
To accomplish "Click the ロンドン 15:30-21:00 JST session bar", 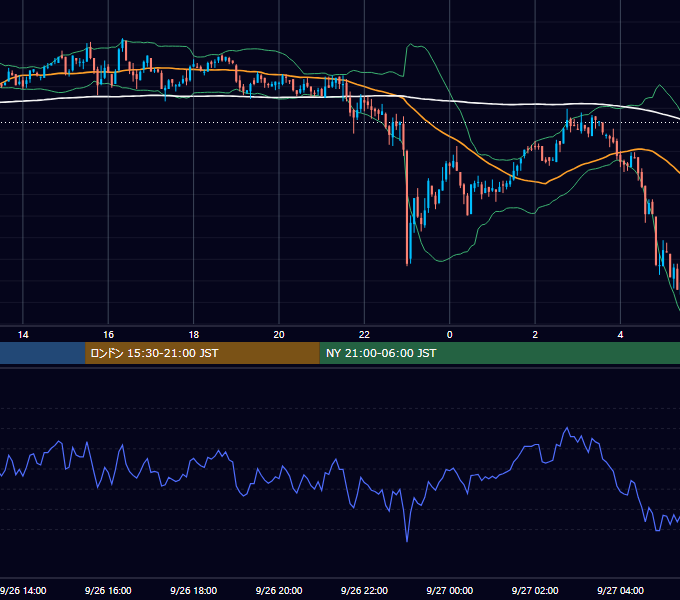I will (202, 353).
